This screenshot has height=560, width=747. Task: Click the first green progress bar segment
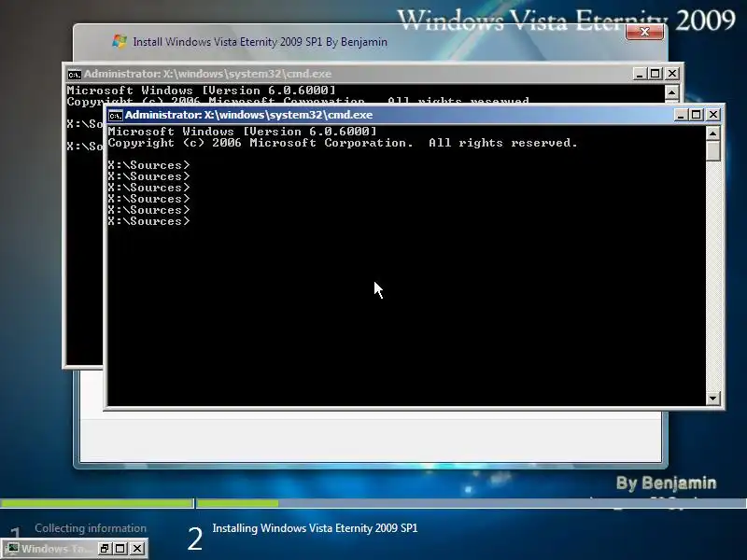tap(97, 503)
